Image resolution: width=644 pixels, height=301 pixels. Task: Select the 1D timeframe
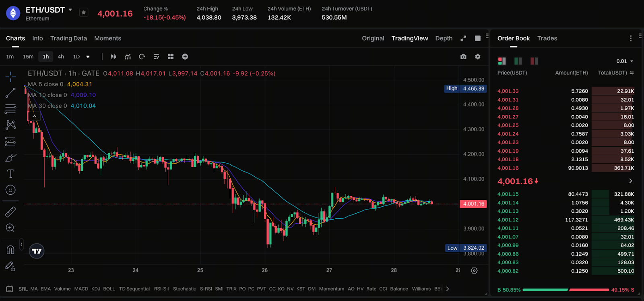point(76,57)
